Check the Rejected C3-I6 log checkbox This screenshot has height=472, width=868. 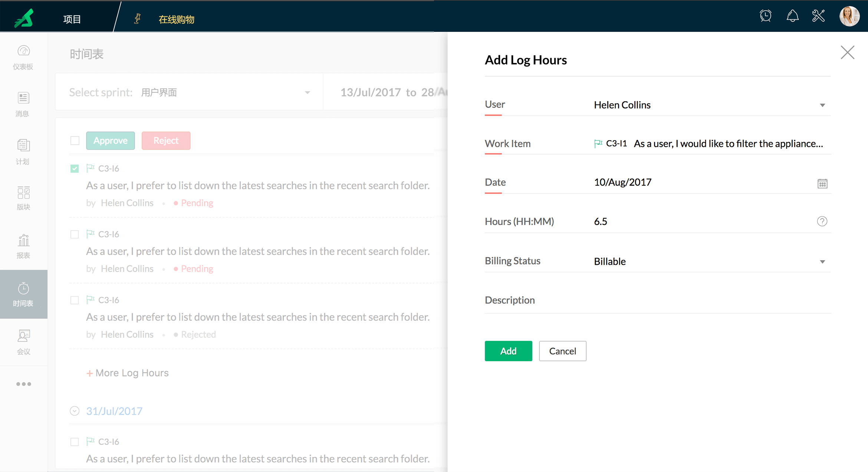click(75, 300)
